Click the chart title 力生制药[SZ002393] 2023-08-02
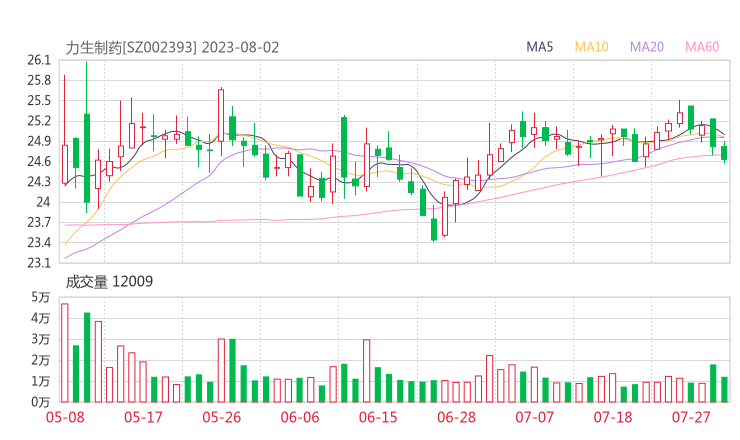 click(x=172, y=48)
